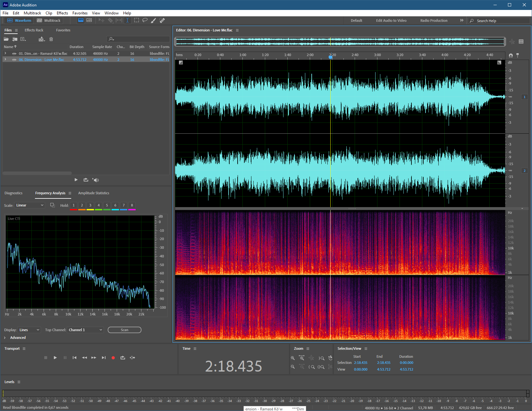This screenshot has width=532, height=411.
Task: Open Display dropdown set to Lines
Action: coord(29,330)
